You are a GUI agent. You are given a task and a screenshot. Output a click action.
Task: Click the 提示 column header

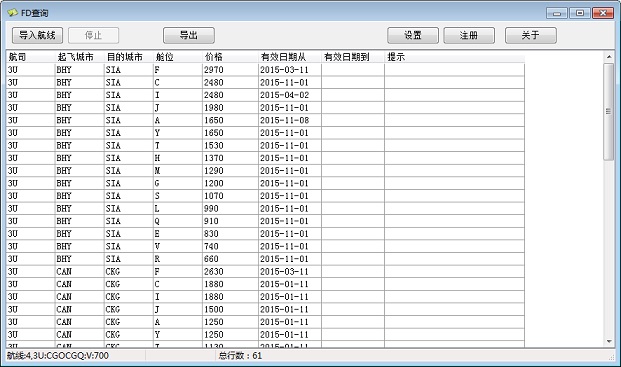tap(454, 57)
